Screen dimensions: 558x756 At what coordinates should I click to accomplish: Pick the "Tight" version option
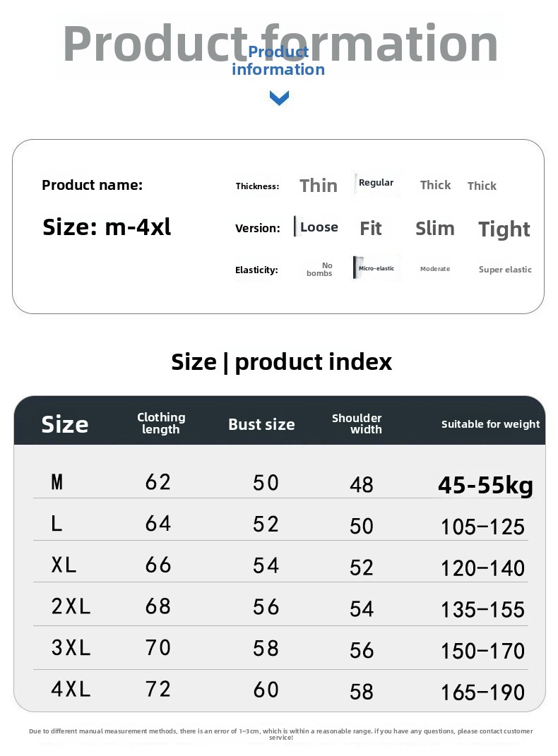coord(504,229)
